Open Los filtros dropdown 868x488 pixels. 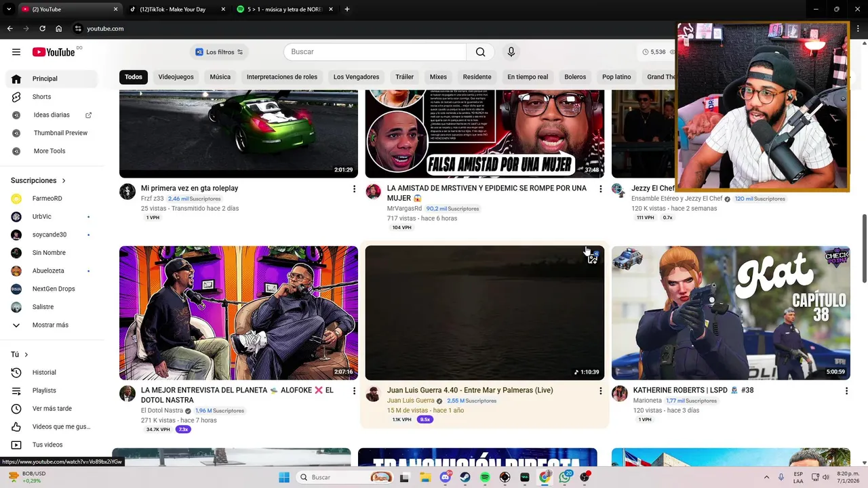(x=219, y=52)
